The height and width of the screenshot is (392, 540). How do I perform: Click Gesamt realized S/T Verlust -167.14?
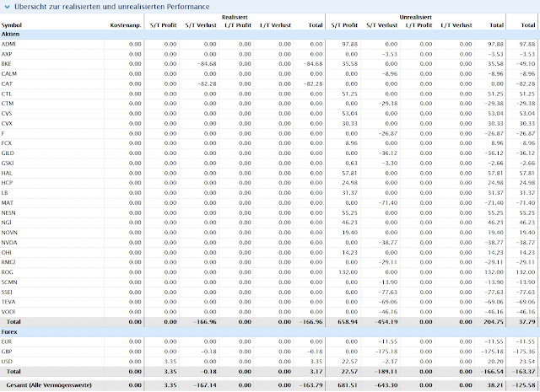(x=204, y=384)
